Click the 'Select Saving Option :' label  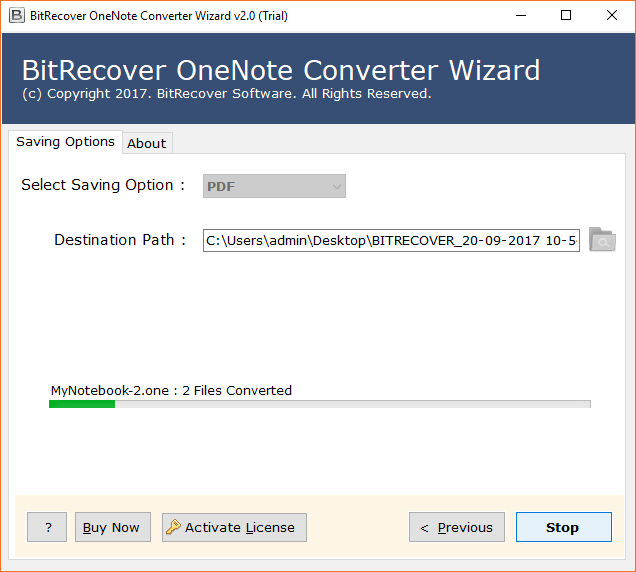click(x=103, y=185)
